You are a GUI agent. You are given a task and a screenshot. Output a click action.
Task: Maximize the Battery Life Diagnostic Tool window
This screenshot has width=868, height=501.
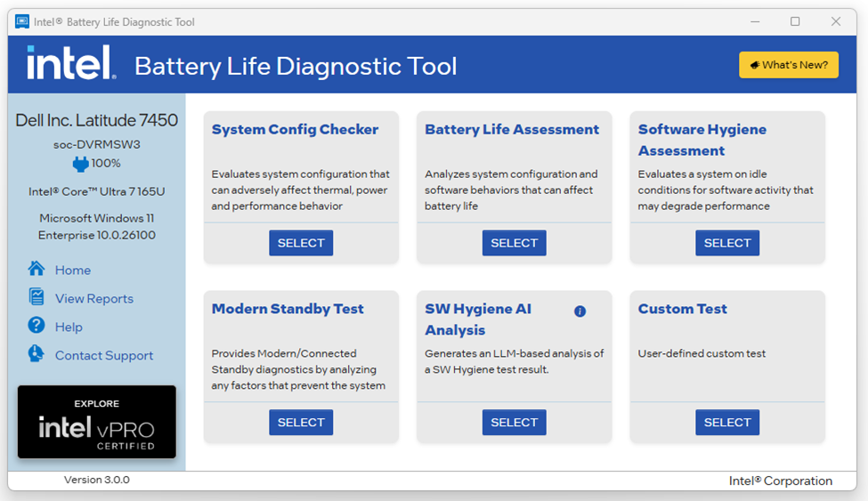click(795, 21)
